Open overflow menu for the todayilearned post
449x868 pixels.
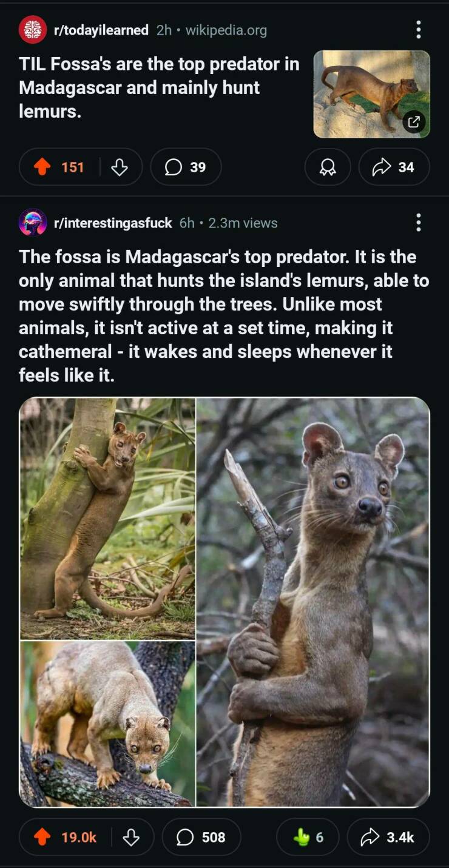(x=418, y=29)
